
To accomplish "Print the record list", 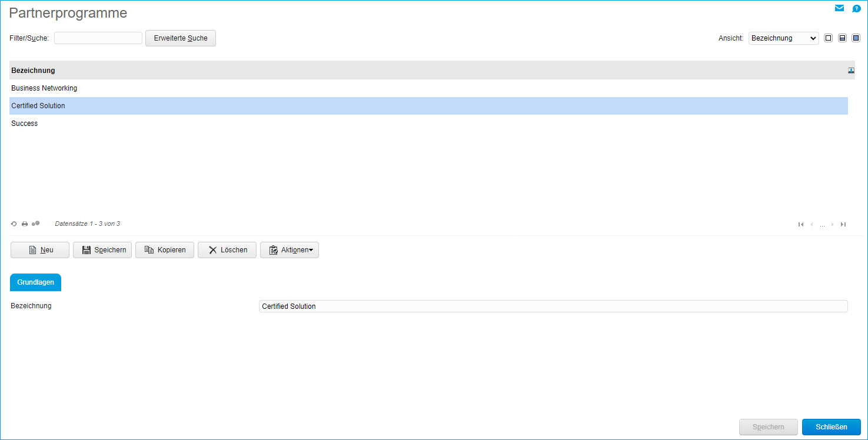I will [x=25, y=224].
